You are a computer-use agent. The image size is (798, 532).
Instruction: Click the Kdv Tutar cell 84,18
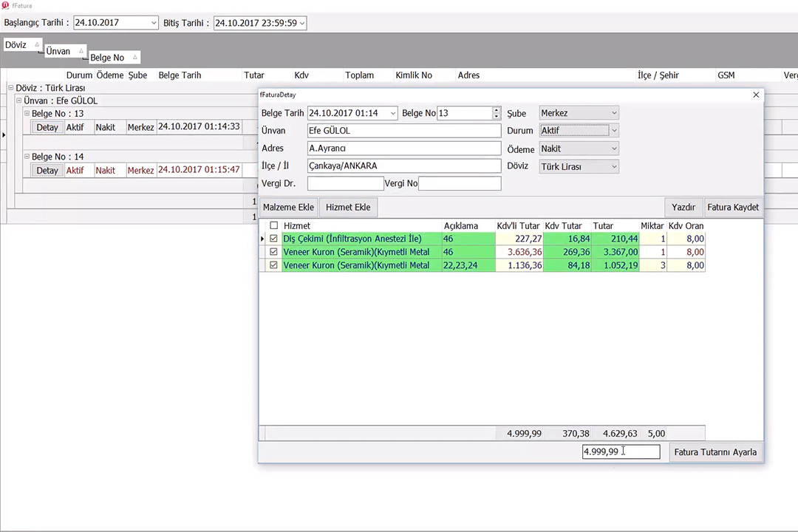click(x=567, y=265)
